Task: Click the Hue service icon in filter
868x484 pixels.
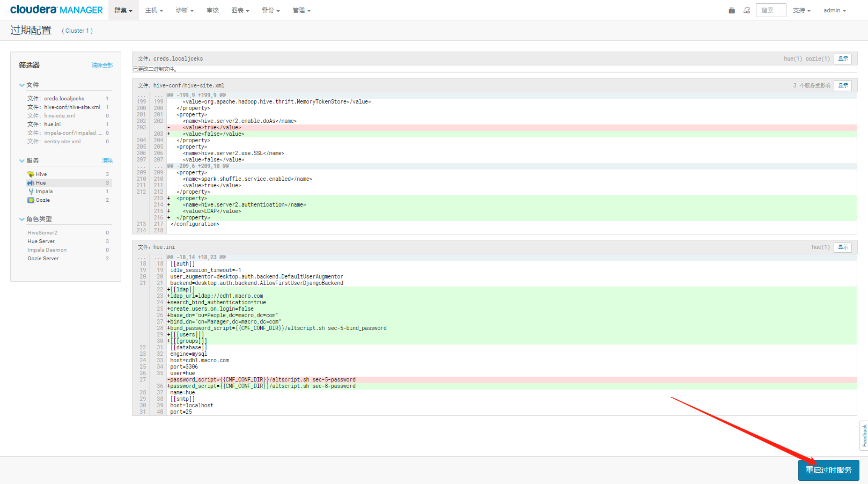Action: pos(31,183)
